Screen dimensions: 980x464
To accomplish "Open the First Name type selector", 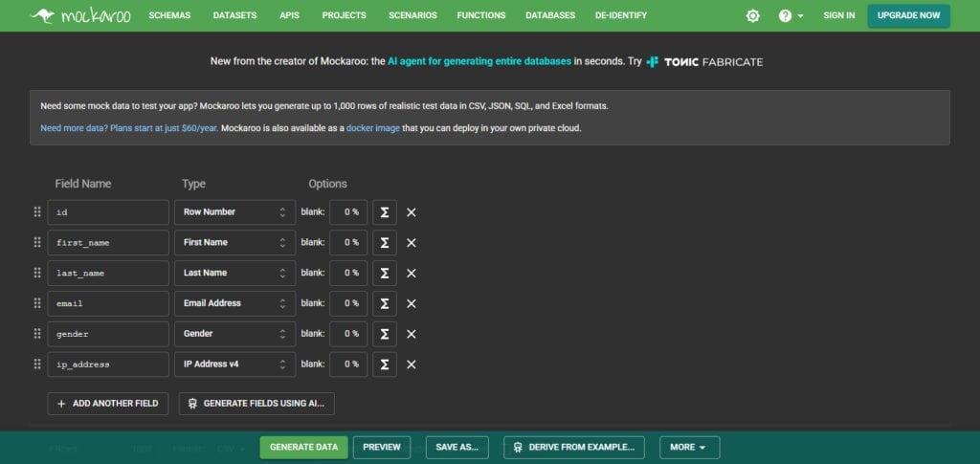I will [235, 242].
